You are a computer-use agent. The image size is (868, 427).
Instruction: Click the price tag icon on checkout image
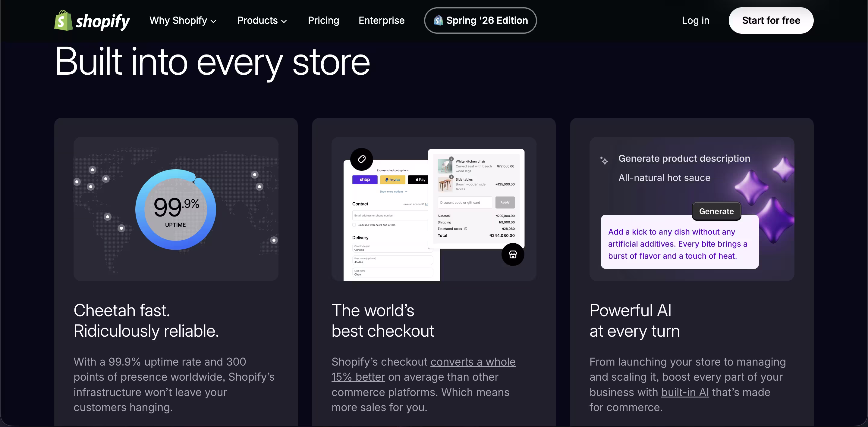(362, 159)
